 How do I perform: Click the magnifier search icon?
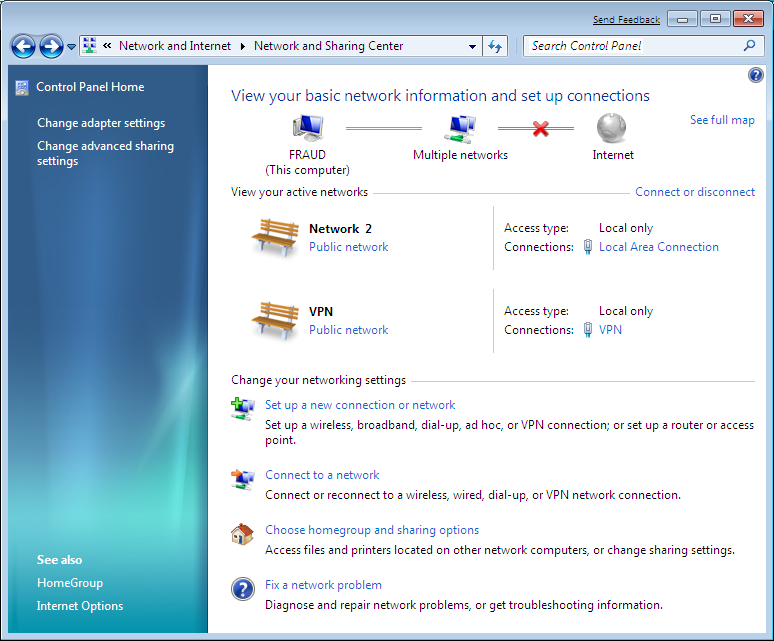tap(749, 45)
